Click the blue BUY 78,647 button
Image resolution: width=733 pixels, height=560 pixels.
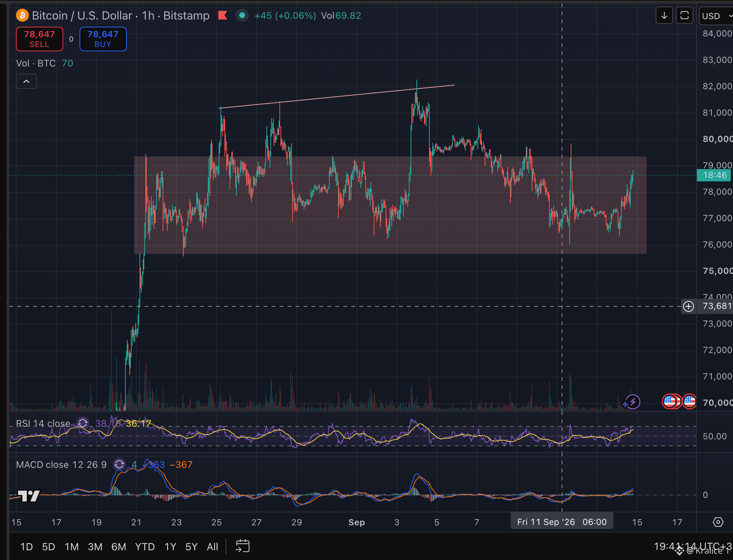pos(103,39)
